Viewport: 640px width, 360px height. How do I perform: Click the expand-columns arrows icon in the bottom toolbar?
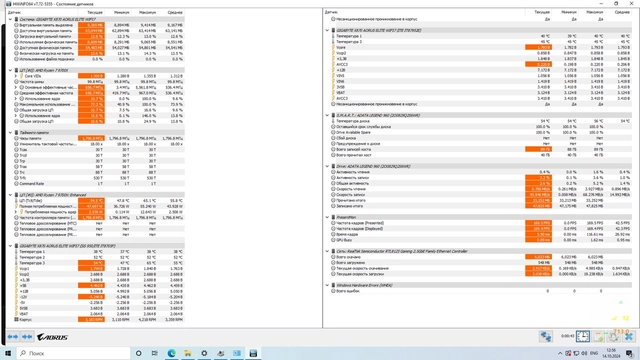point(13,337)
